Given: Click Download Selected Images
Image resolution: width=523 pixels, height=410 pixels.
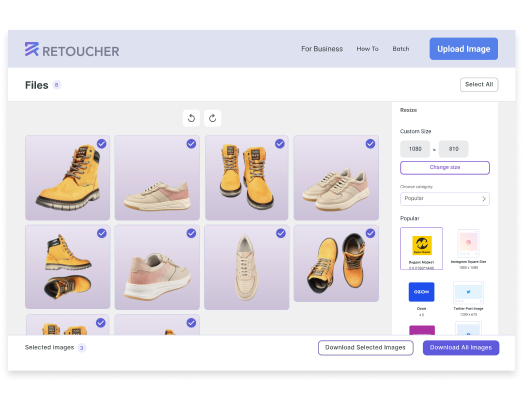Looking at the screenshot, I should point(366,348).
